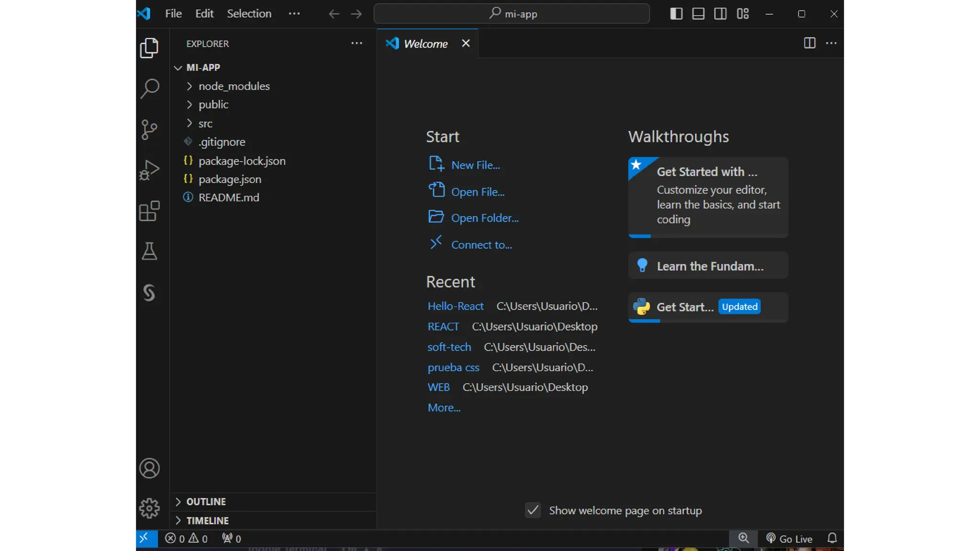Open the errors and warnings status item
The image size is (980, 551).
(186, 539)
